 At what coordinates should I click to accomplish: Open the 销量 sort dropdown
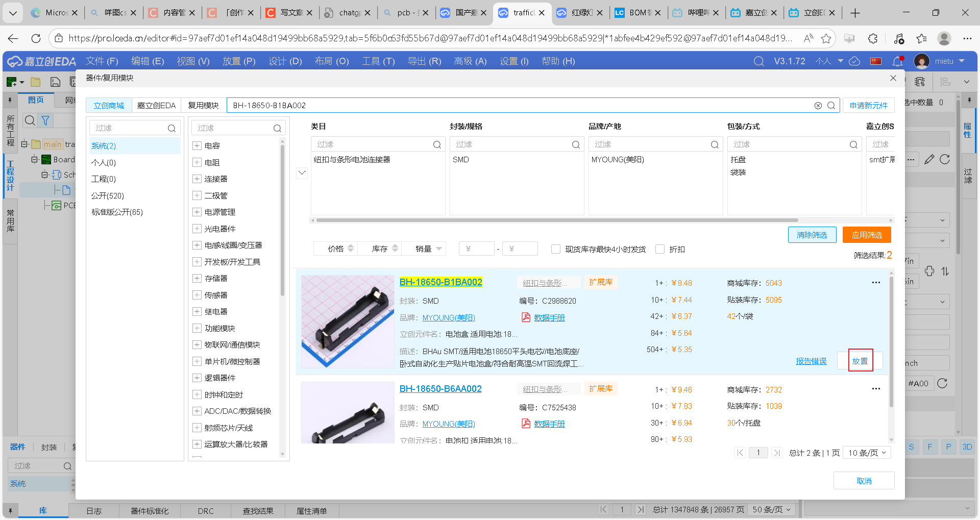click(x=424, y=249)
